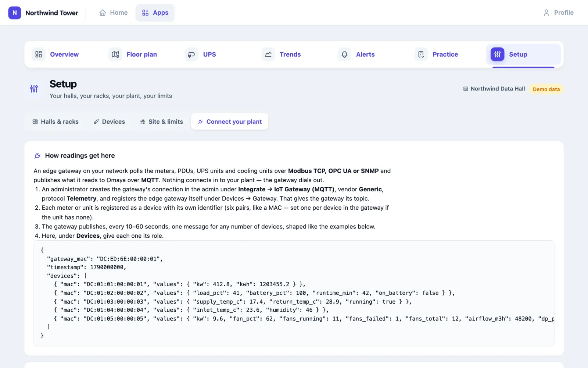Open the Floor plan map icon
This screenshot has width=588, height=368.
pos(115,54)
